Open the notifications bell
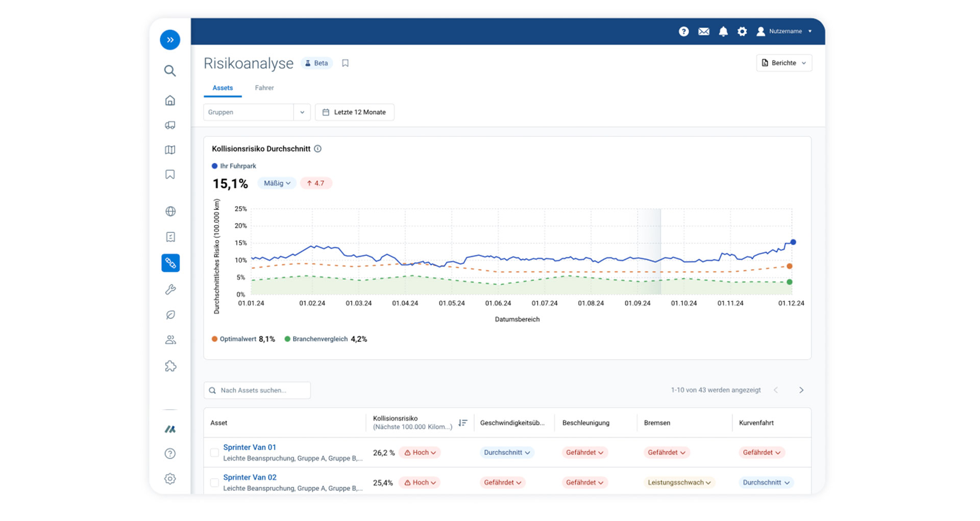The width and height of the screenshot is (980, 521). (723, 32)
